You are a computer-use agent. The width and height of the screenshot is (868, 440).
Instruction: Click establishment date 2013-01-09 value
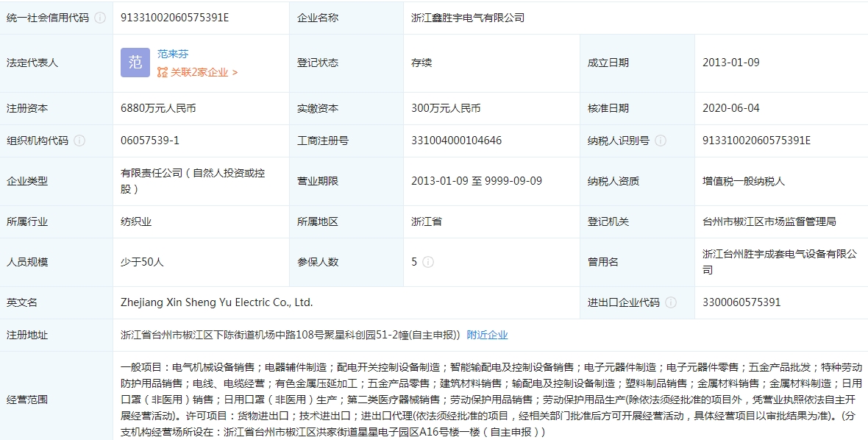click(x=730, y=63)
